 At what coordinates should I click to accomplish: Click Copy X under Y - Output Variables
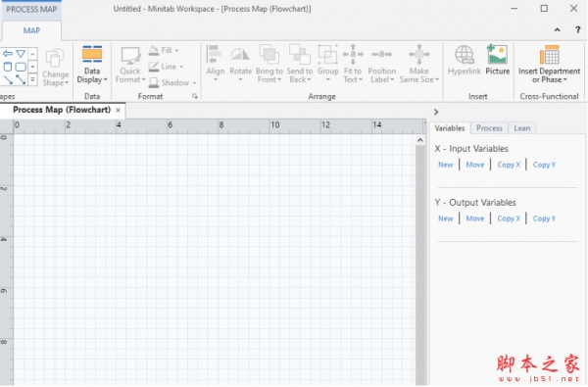(509, 218)
